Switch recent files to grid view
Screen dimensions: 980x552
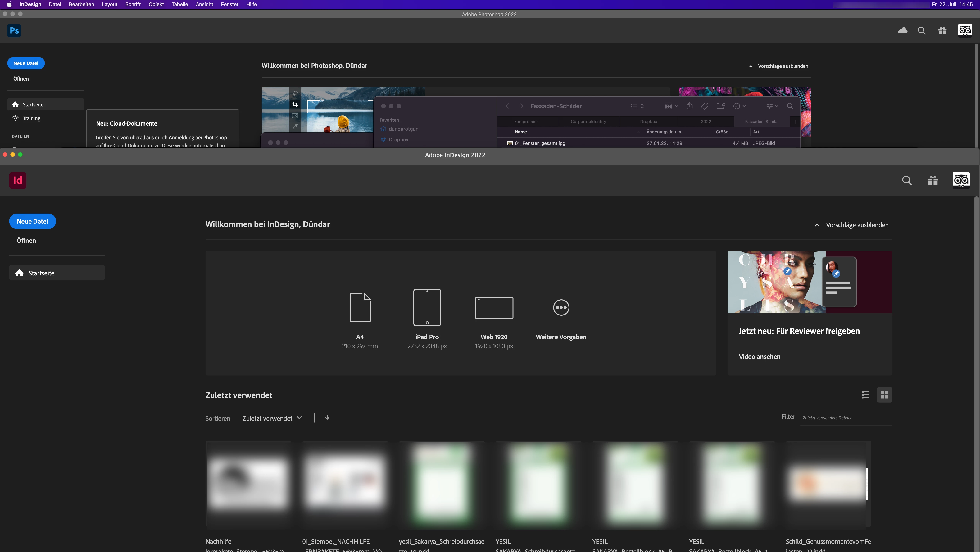click(885, 395)
